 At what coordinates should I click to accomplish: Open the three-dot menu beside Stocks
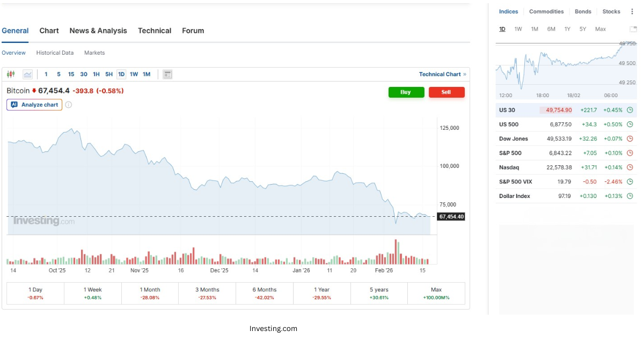(x=632, y=11)
